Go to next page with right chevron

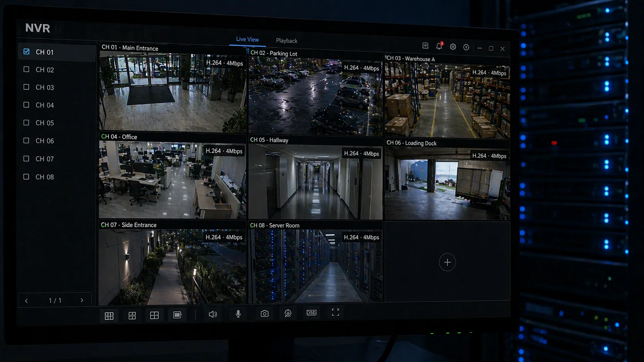click(82, 300)
